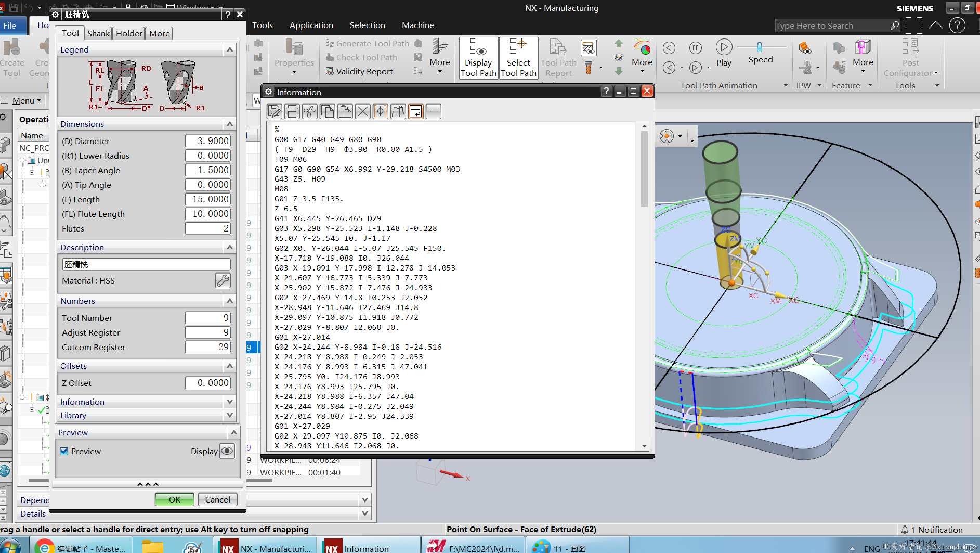Click More in the Feature group
The height and width of the screenshot is (553, 980).
pyautogui.click(x=863, y=56)
